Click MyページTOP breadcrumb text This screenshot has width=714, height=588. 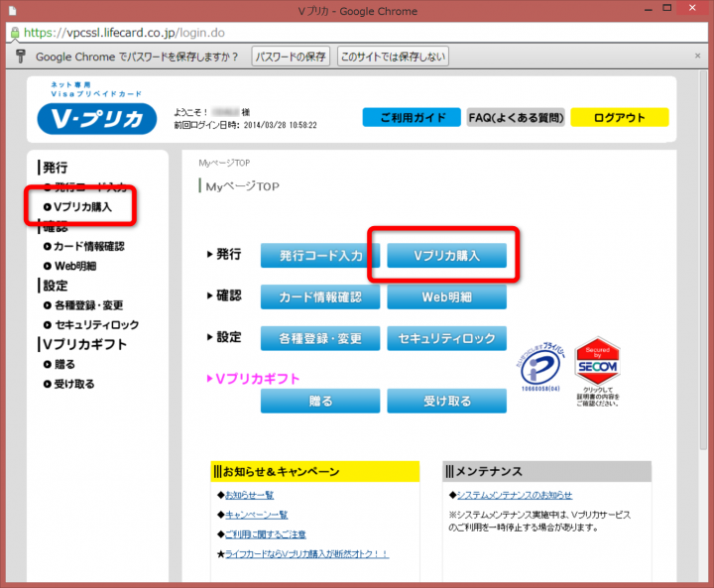point(224,163)
